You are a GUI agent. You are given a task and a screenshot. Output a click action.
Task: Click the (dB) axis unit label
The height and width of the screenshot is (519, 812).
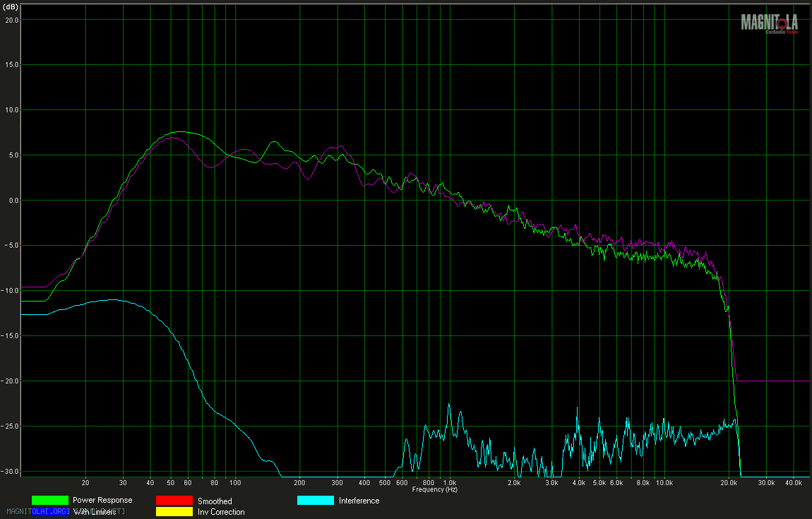pyautogui.click(x=11, y=6)
